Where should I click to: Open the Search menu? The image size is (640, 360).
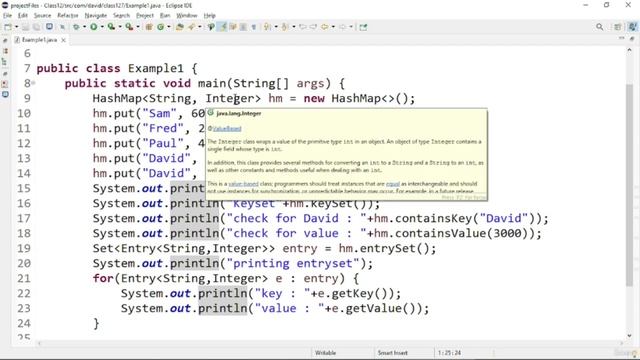click(121, 16)
